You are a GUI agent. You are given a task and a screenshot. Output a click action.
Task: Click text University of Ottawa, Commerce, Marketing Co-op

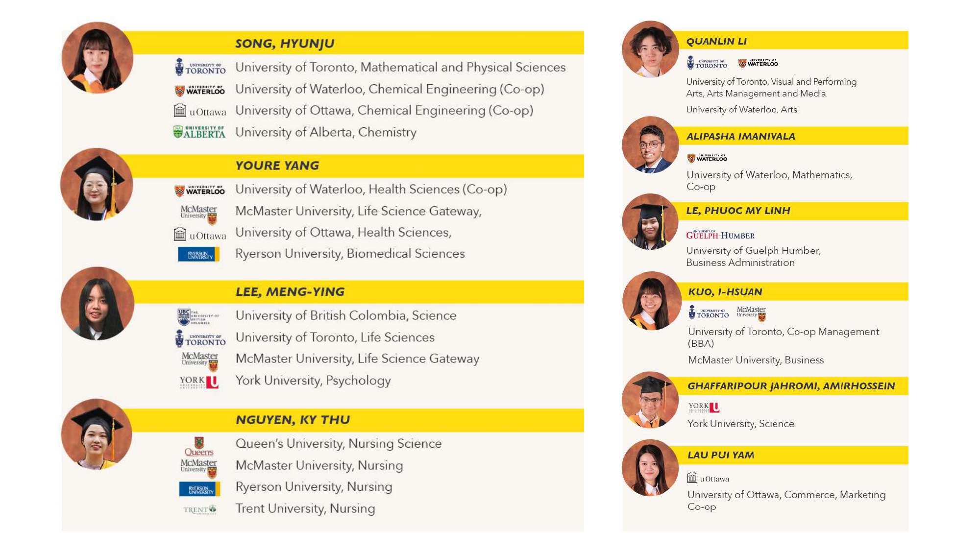(x=786, y=501)
